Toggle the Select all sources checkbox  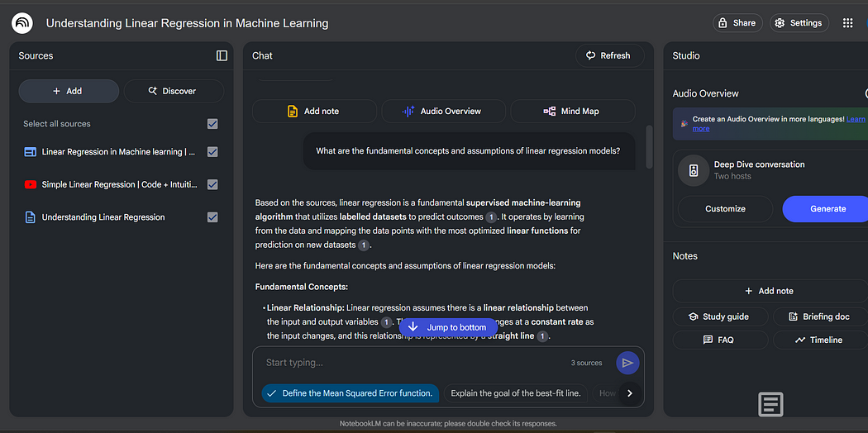212,124
